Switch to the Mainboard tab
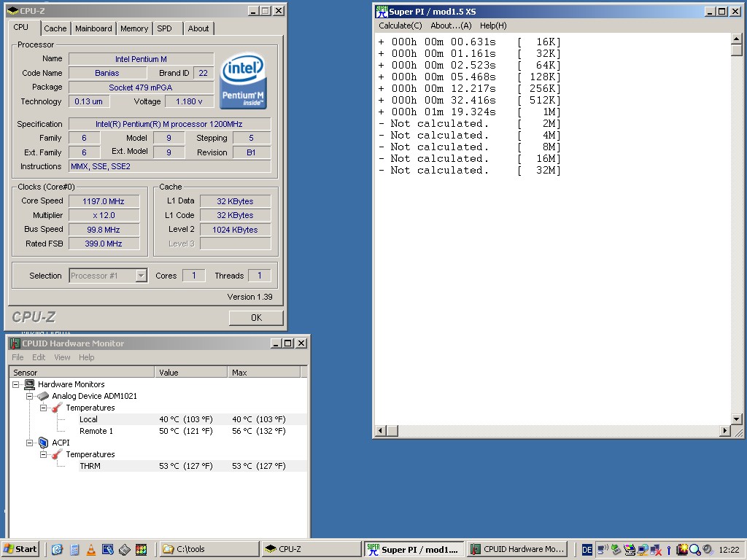The image size is (747, 560). (x=93, y=28)
